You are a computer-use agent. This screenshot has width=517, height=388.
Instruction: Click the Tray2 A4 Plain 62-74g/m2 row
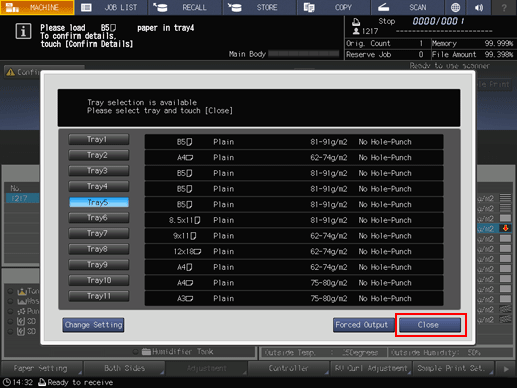coord(294,158)
